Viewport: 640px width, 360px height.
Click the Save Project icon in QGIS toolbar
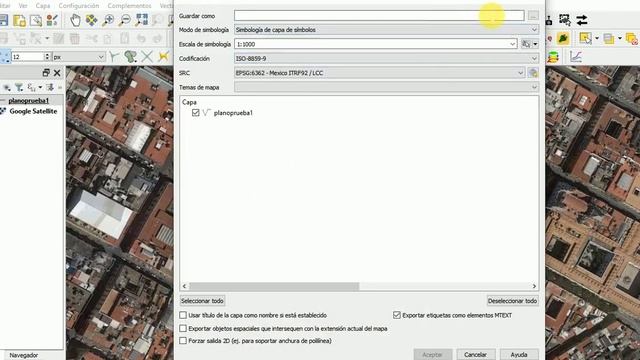(4, 20)
